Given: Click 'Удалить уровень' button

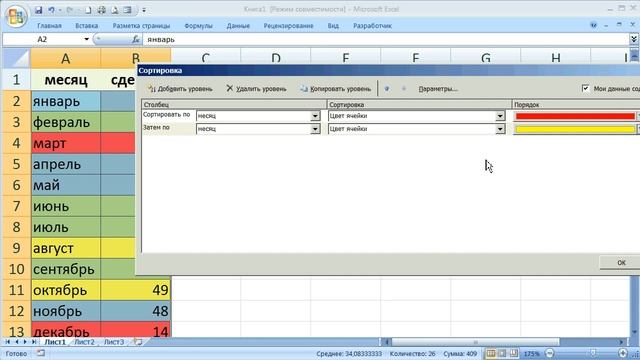Looking at the screenshot, I should (256, 89).
